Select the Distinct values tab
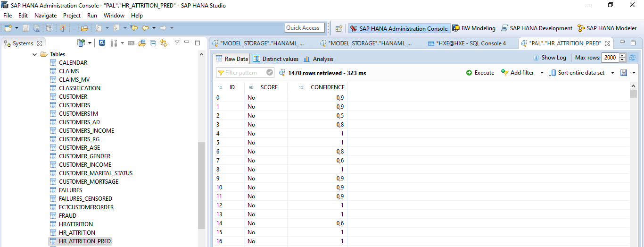Image resolution: width=644 pixels, height=247 pixels. 276,59
